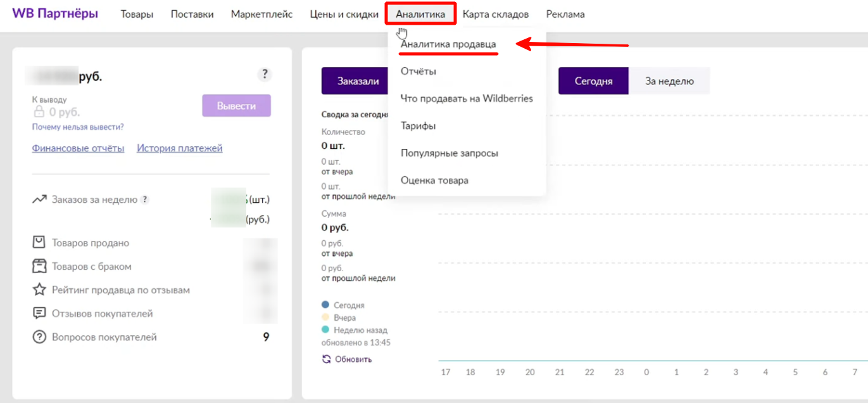Open the Цены и скидки menu
The height and width of the screenshot is (403, 868).
point(344,14)
